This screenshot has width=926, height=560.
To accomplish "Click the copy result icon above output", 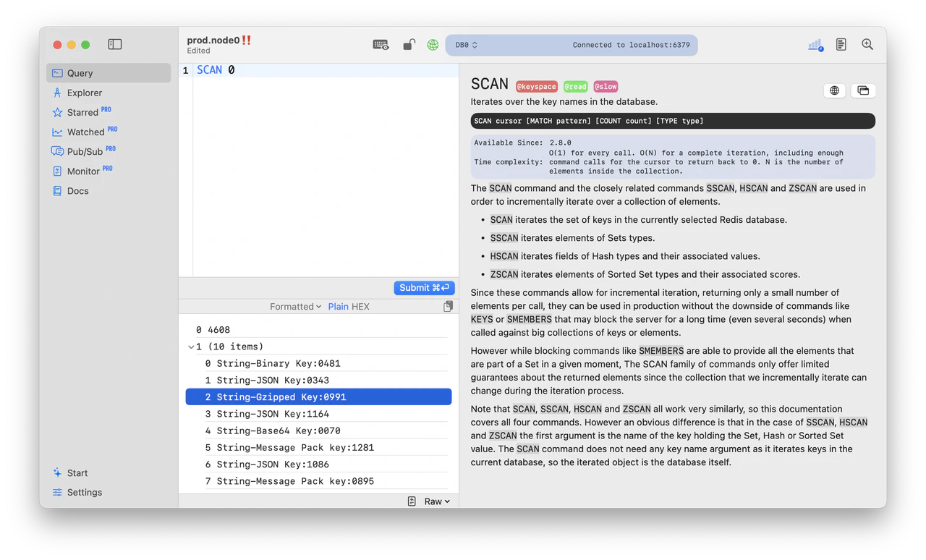I will pos(447,306).
